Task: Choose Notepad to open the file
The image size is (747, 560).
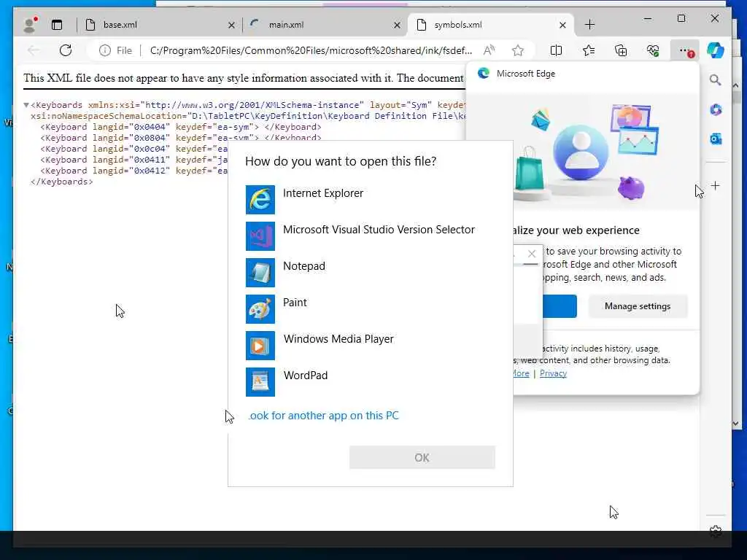Action: pyautogui.click(x=370, y=273)
